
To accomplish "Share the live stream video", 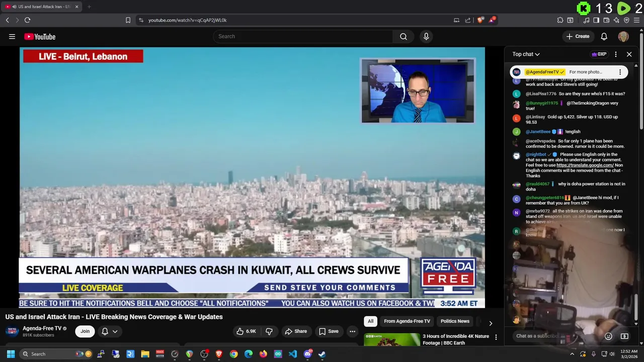I will pos(296,331).
